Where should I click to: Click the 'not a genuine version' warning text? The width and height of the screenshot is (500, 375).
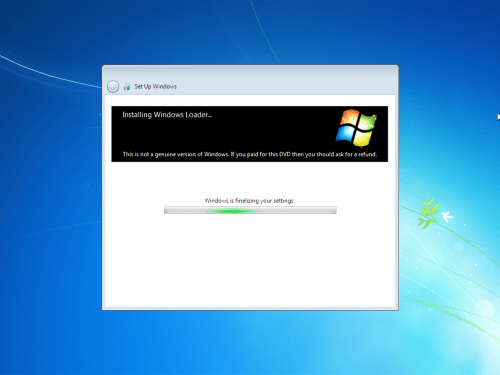click(250, 154)
